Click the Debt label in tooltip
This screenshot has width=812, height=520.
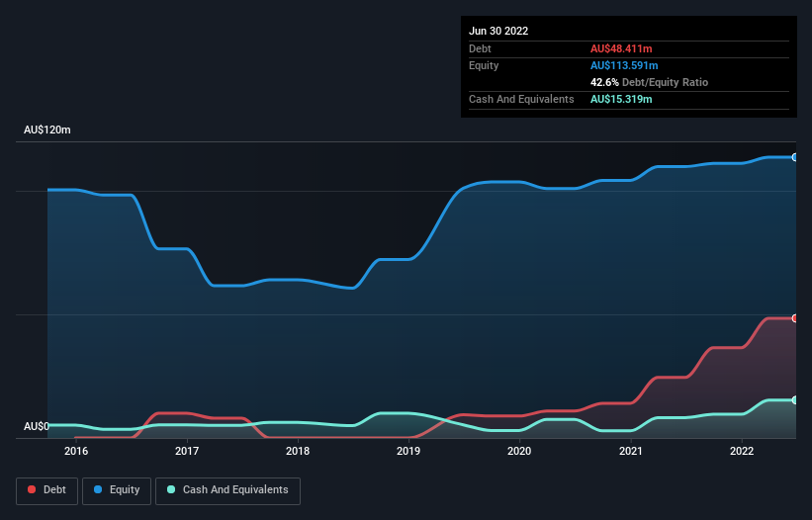coord(480,48)
